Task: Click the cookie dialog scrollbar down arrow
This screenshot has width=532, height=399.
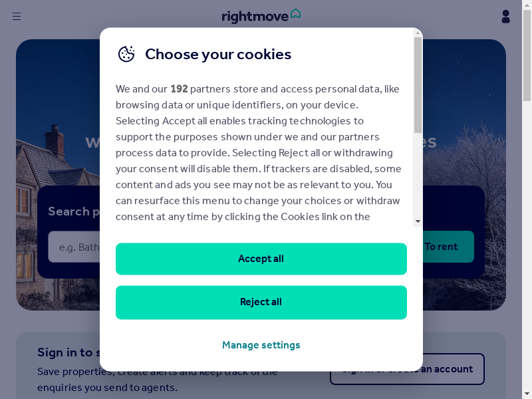Action: pyautogui.click(x=418, y=221)
